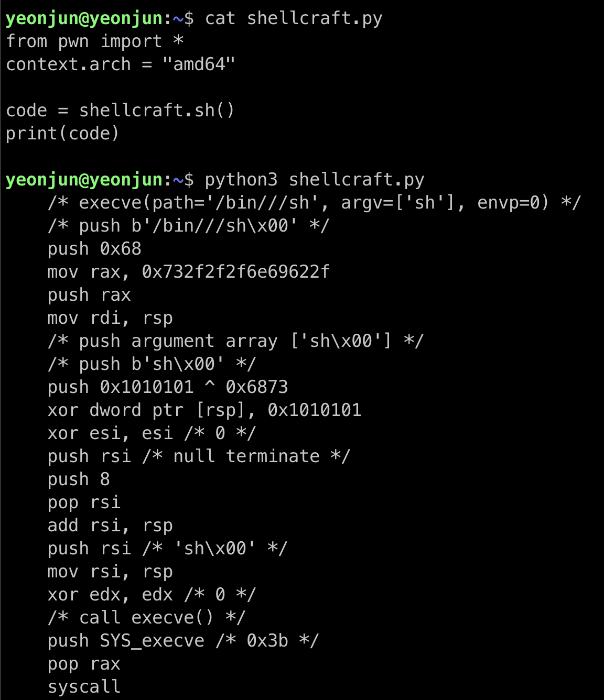Click the 'add rsi, rsp' instruction
The height and width of the screenshot is (700, 604).
tap(110, 526)
